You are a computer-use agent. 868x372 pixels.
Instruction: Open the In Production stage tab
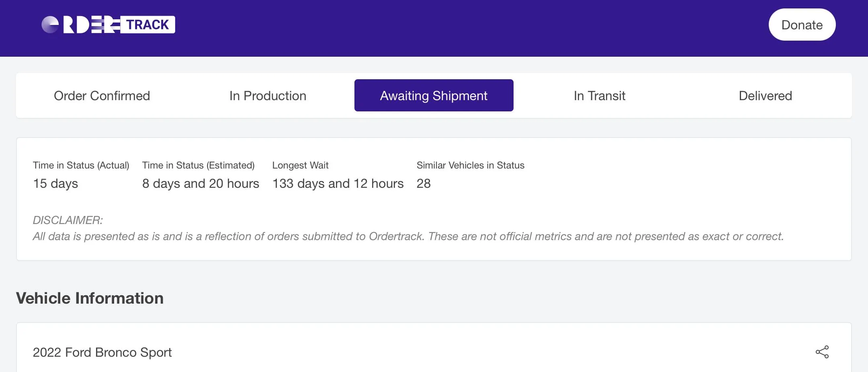(268, 96)
